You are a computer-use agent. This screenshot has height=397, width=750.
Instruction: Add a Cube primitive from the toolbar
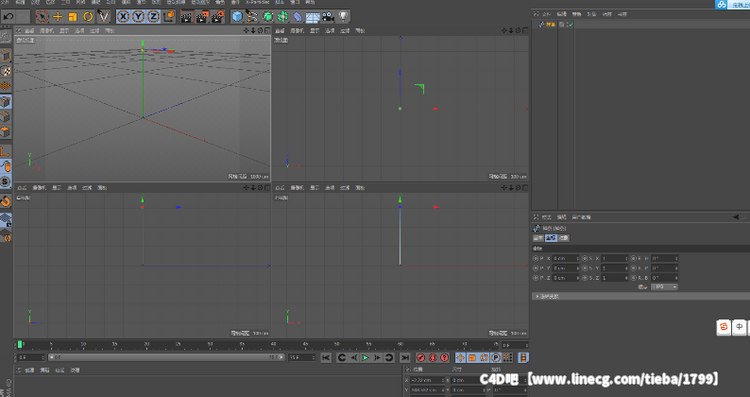237,17
